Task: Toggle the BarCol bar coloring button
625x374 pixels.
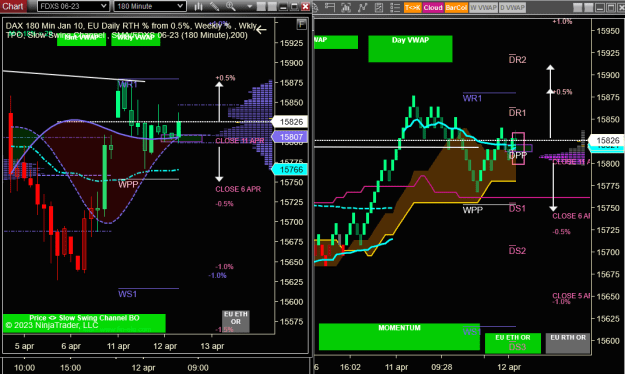Action: click(x=456, y=7)
